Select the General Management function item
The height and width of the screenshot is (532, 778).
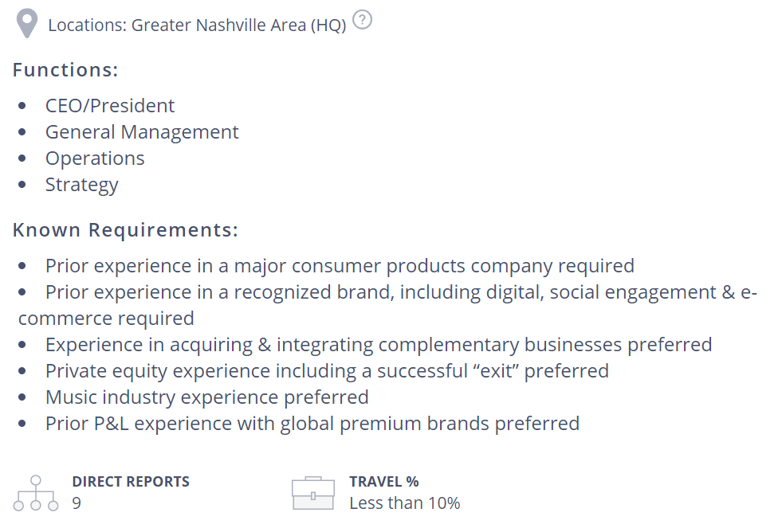[142, 132]
